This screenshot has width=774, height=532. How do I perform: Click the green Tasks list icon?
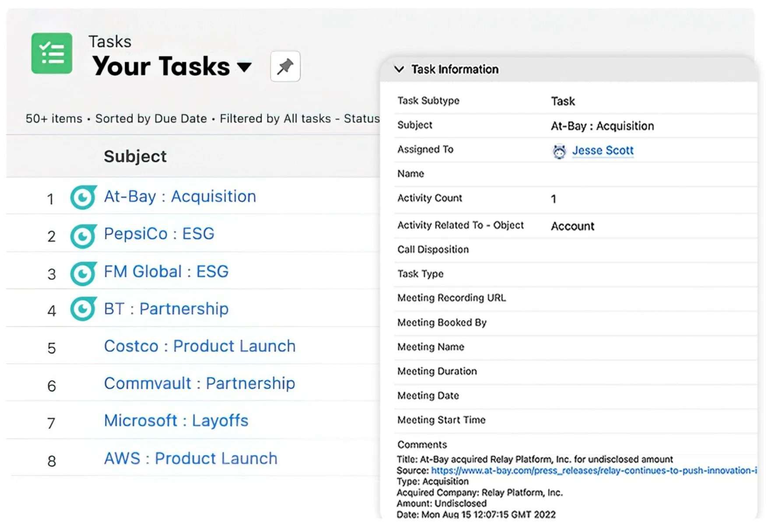[52, 53]
